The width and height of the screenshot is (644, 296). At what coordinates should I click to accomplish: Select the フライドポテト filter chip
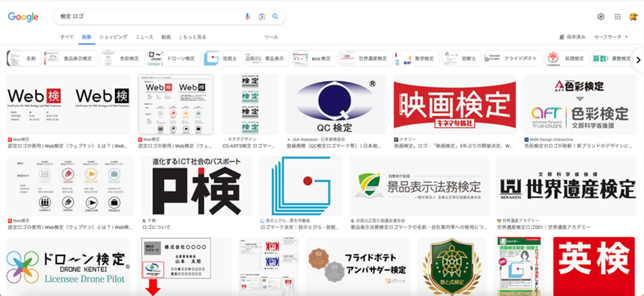point(513,58)
